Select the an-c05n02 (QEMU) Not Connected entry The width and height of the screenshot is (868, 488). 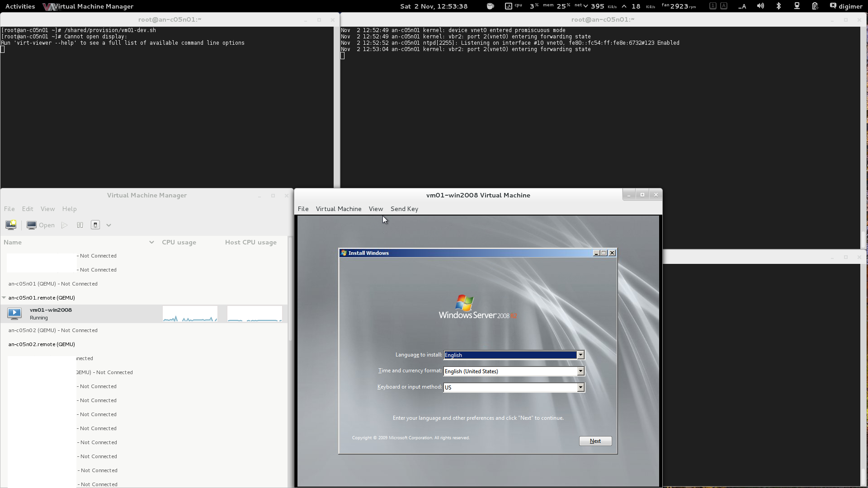[53, 330]
